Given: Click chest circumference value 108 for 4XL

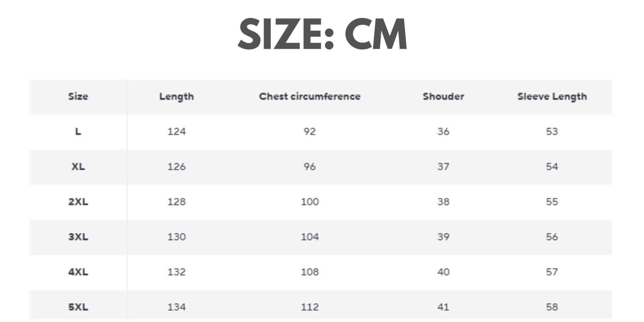Looking at the screenshot, I should (x=310, y=272).
